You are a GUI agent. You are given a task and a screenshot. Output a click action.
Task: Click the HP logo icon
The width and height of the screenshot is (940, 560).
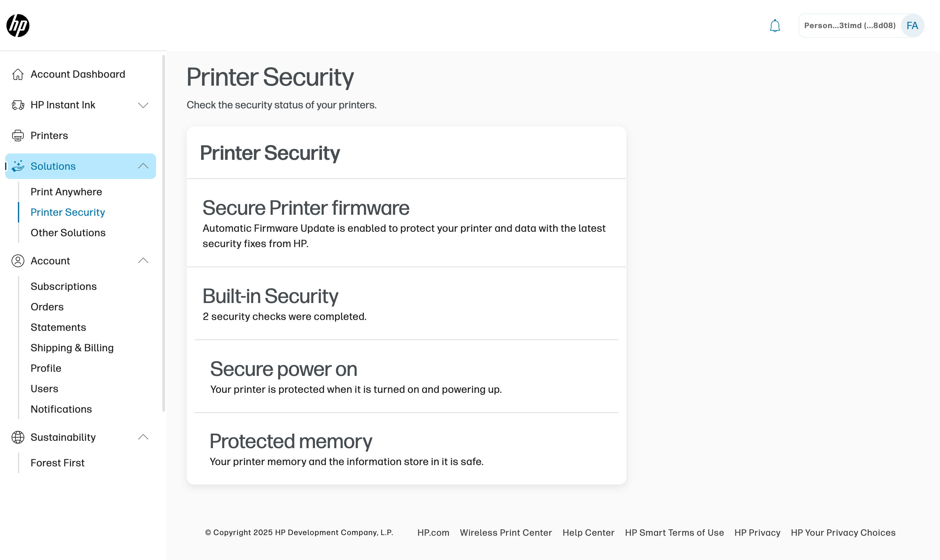[x=18, y=26]
